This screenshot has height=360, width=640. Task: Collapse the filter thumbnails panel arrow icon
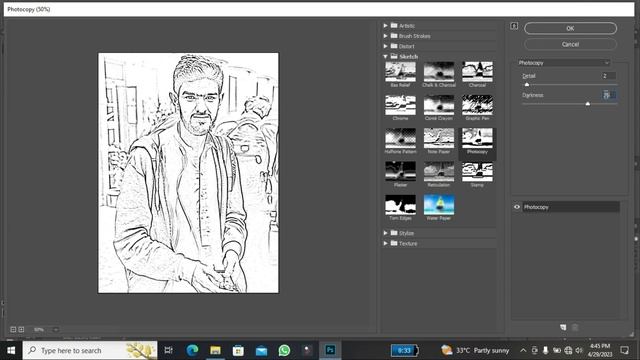coord(514,26)
